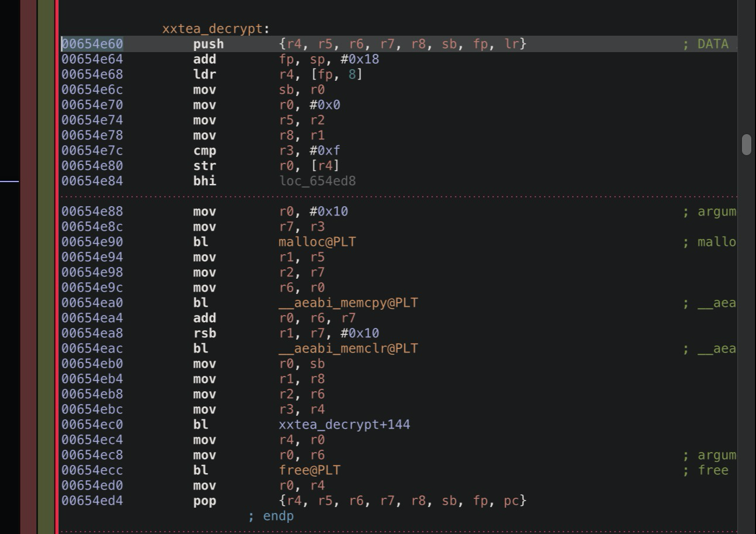Image resolution: width=756 pixels, height=534 pixels.
Task: Select address 00654e84
Action: (93, 181)
